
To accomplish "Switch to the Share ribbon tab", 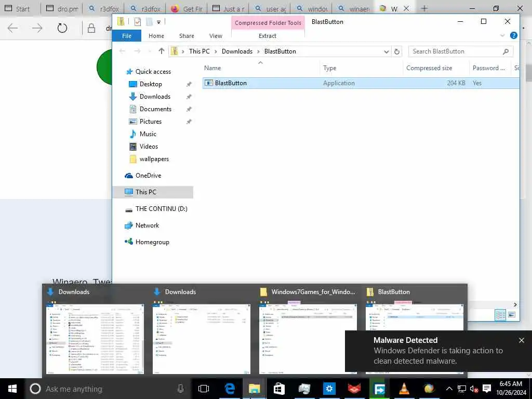I will pyautogui.click(x=187, y=36).
